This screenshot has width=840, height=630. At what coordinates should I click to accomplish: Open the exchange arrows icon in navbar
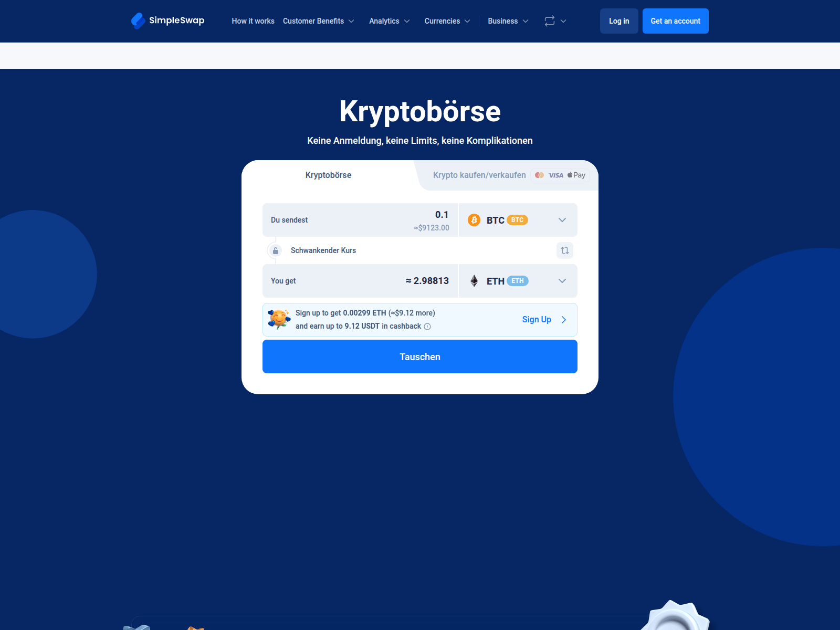pyautogui.click(x=550, y=21)
